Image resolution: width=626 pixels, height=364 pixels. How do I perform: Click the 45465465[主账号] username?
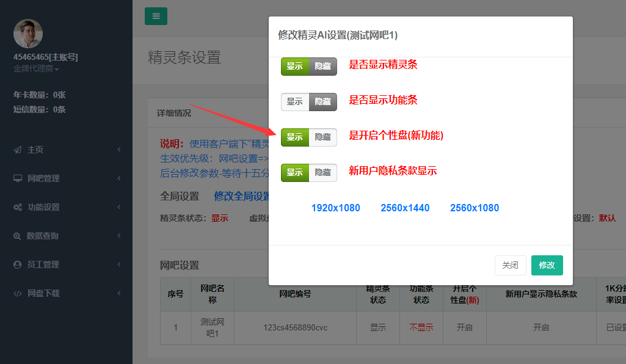[x=46, y=57]
